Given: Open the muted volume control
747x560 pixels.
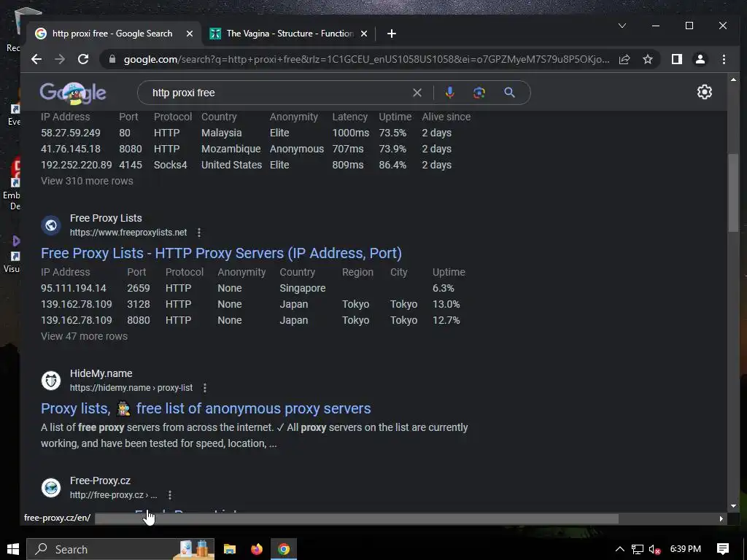Looking at the screenshot, I should pyautogui.click(x=654, y=549).
